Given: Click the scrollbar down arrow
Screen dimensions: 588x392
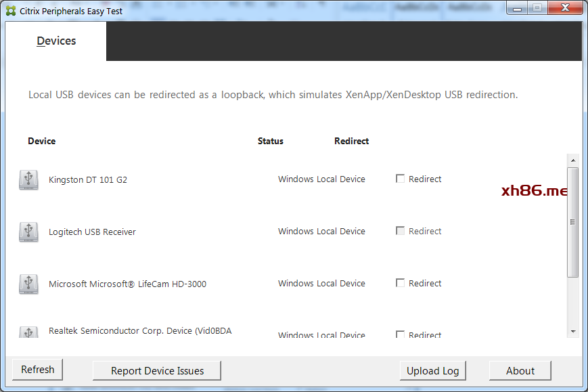Looking at the screenshot, I should 573,331.
